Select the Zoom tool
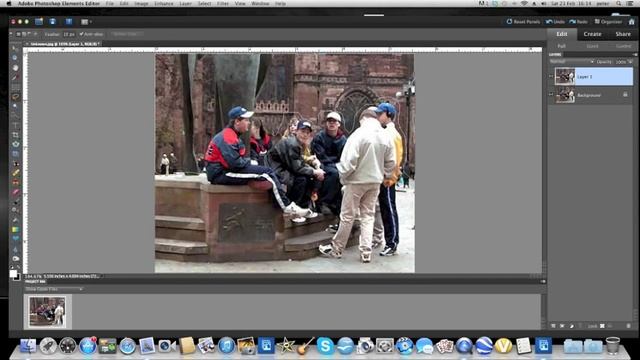 (16, 58)
